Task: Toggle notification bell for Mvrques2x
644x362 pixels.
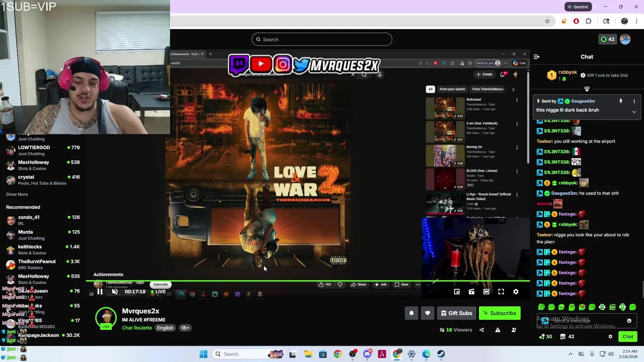Action: [x=411, y=313]
